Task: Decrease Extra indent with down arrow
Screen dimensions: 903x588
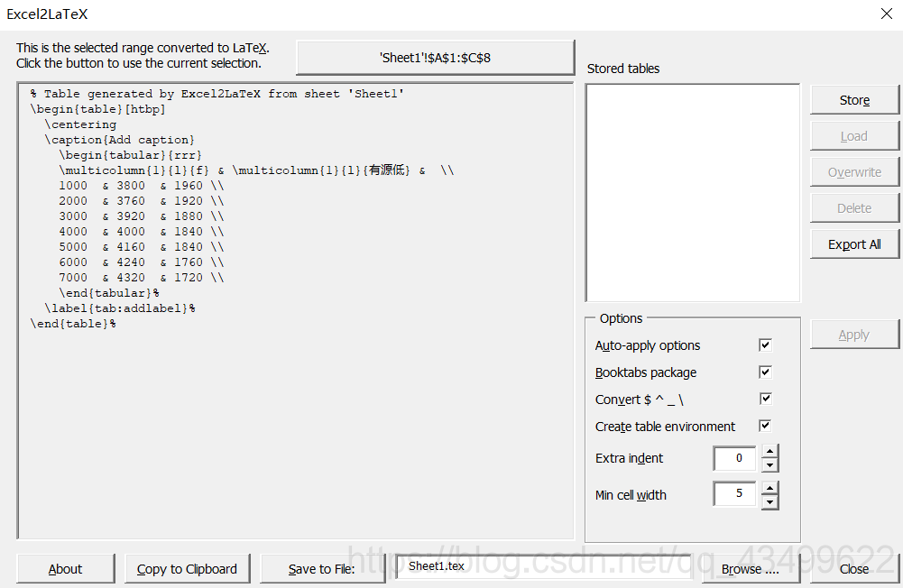Action: (770, 464)
